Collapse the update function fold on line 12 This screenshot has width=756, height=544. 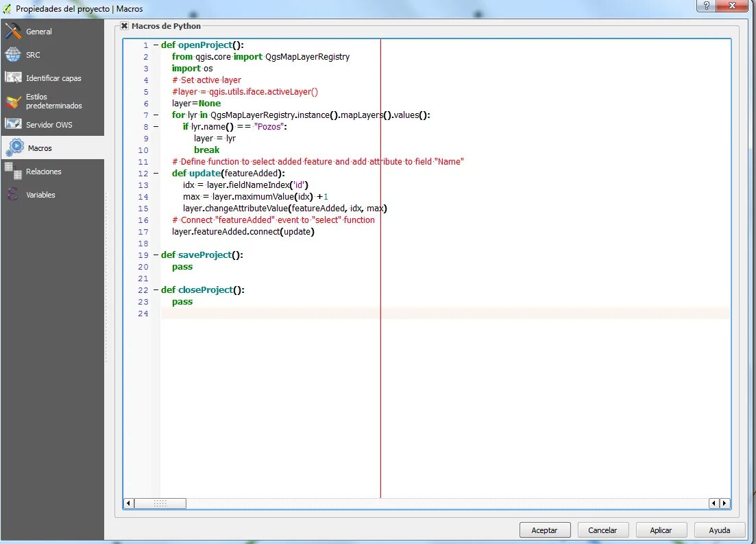[x=156, y=174]
